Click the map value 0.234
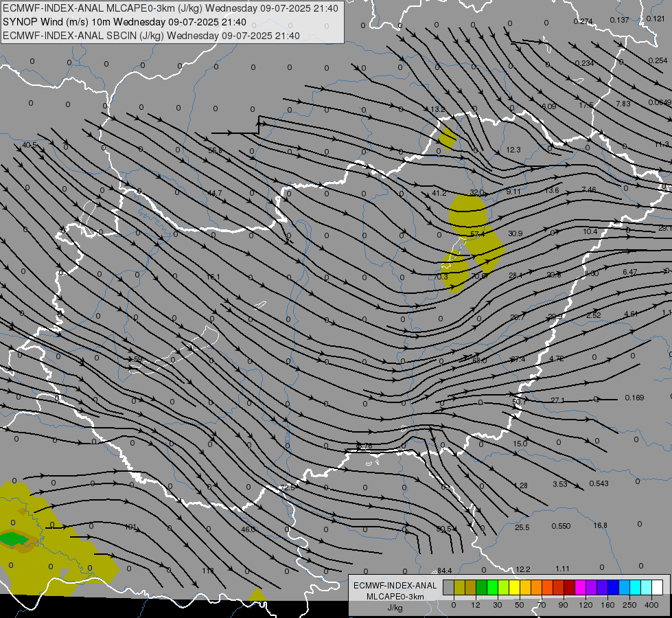Viewport: 672px width, 618px height. point(584,63)
